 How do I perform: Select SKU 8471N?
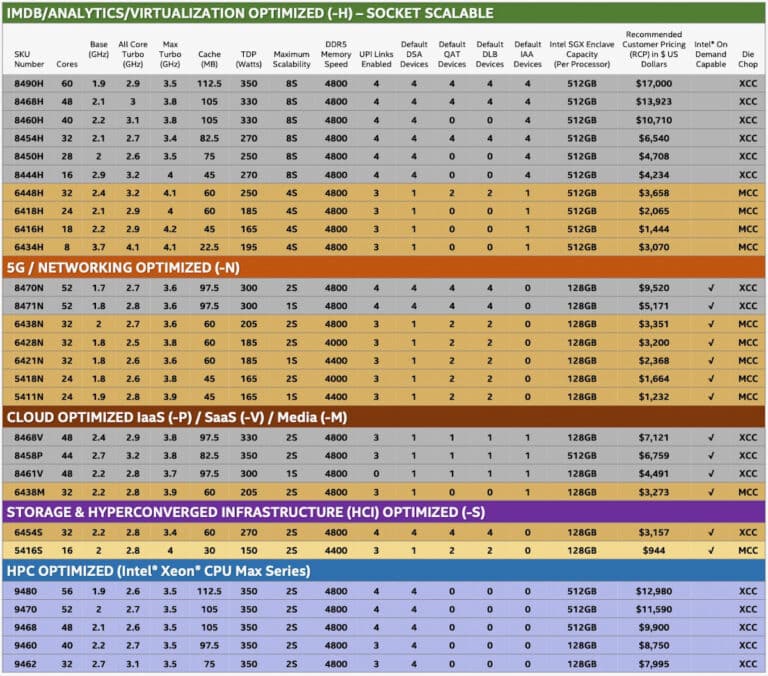point(29,306)
